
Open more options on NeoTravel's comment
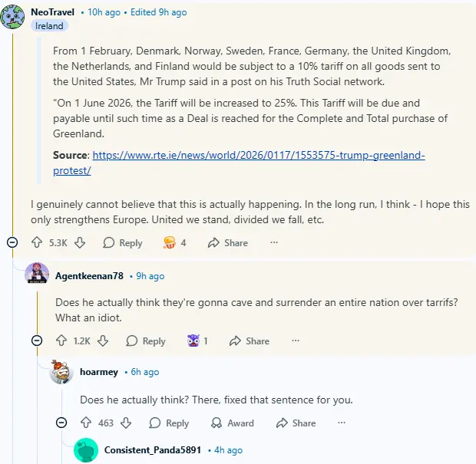tap(273, 242)
